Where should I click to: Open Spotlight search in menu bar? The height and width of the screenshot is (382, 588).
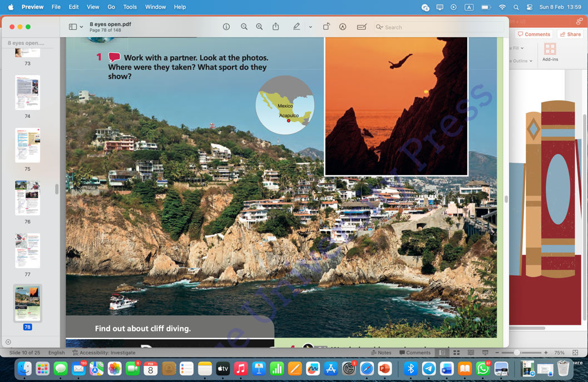(516, 7)
